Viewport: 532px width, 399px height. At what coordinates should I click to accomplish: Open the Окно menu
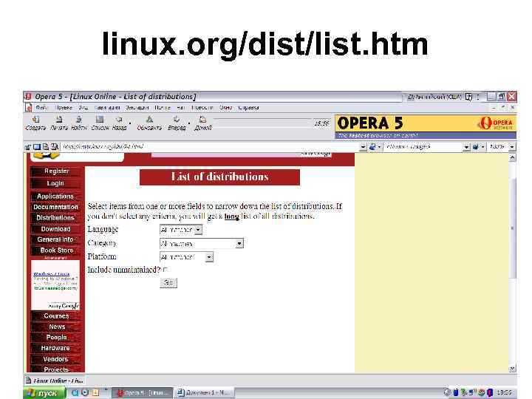pos(225,108)
